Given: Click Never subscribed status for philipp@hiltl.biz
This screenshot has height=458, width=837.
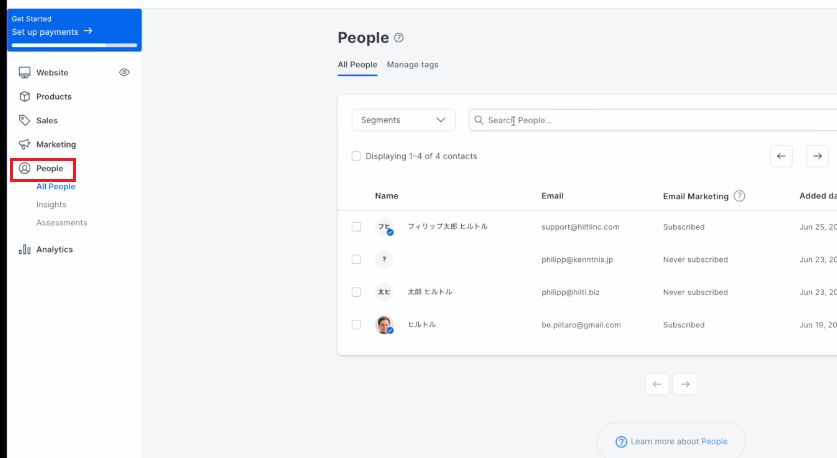Looking at the screenshot, I should (x=695, y=292).
